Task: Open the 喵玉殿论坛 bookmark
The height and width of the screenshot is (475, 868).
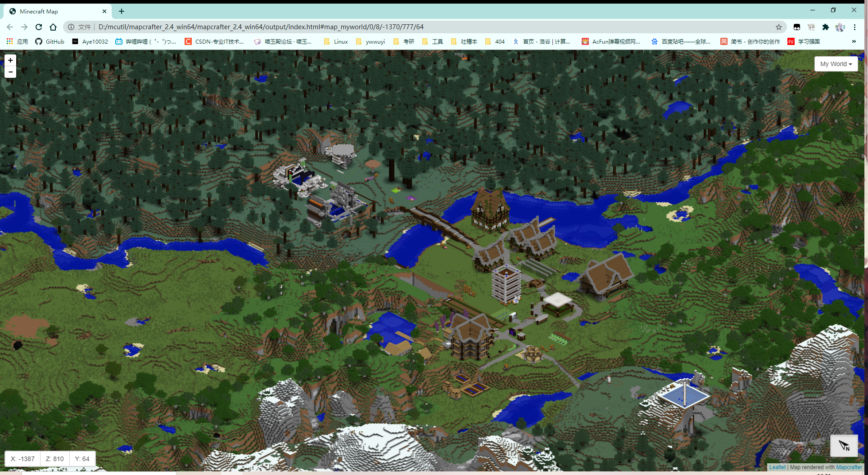Action: tap(283, 41)
